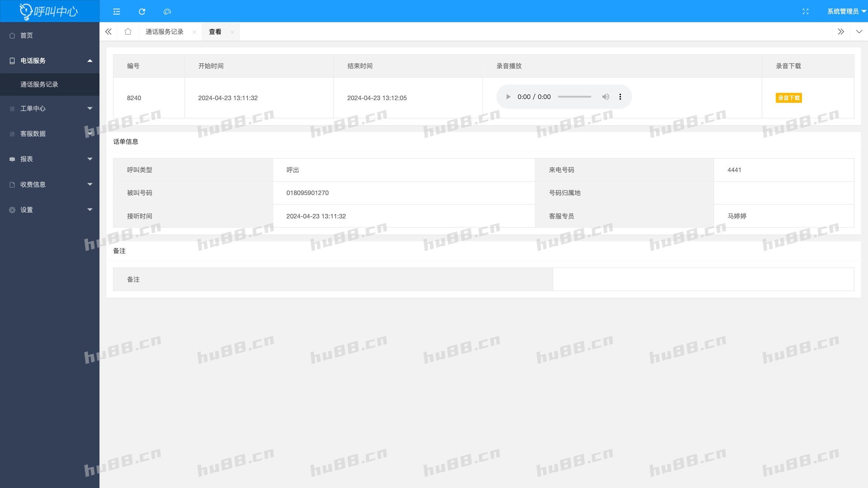
Task: Mute the recording with the speaker icon
Action: pyautogui.click(x=605, y=97)
